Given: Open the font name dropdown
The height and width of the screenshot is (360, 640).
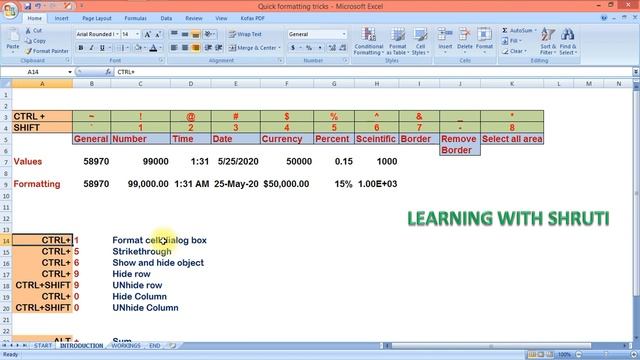Looking at the screenshot, I should point(118,34).
